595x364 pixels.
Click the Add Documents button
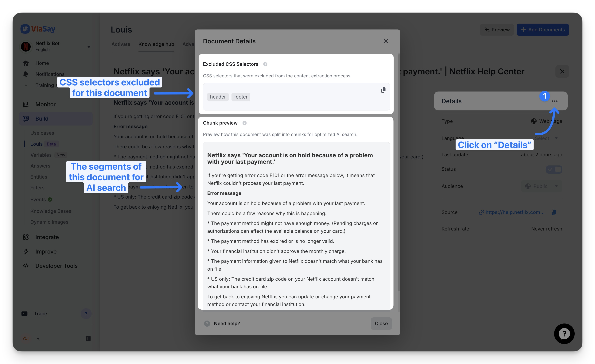coord(543,30)
